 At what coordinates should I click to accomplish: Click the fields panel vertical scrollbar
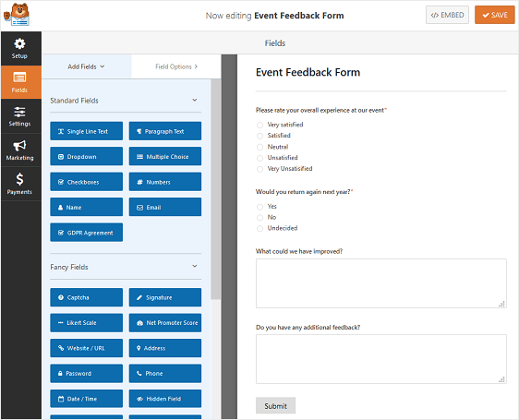(216, 188)
